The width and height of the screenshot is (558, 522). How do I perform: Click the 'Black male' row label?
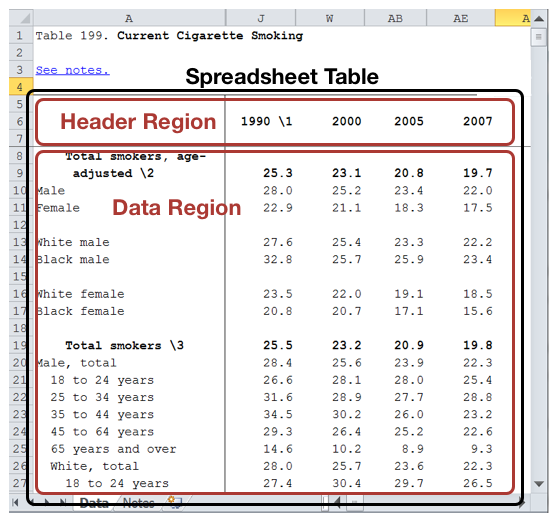73,259
